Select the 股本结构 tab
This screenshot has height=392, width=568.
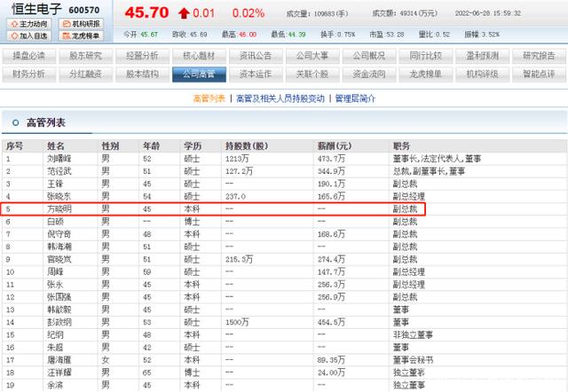click(142, 74)
